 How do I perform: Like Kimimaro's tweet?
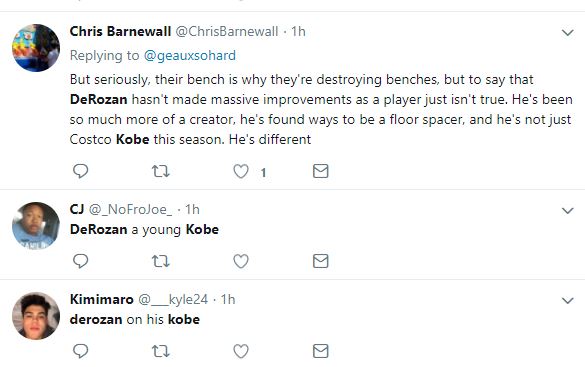pos(241,351)
